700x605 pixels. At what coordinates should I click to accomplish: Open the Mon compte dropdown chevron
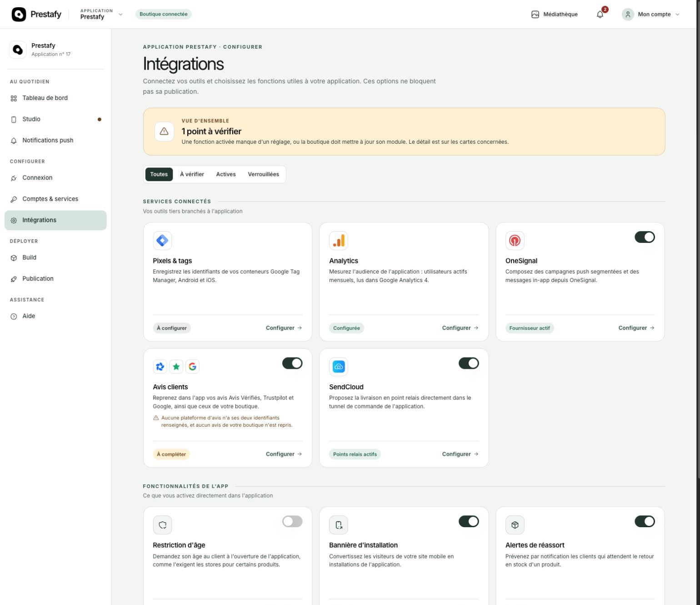677,15
